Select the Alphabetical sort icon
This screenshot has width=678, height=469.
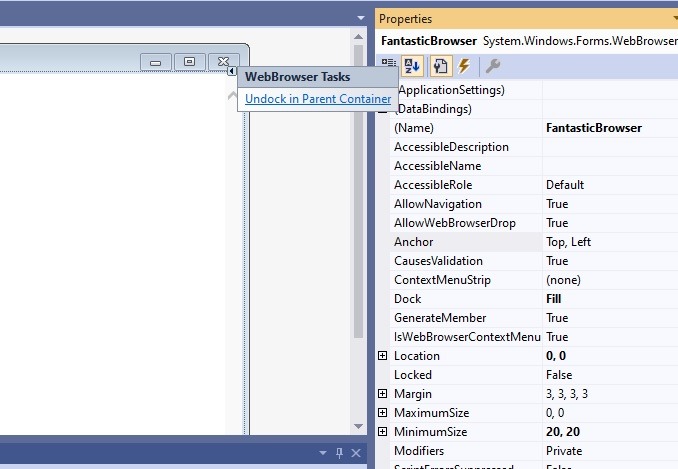tap(412, 66)
